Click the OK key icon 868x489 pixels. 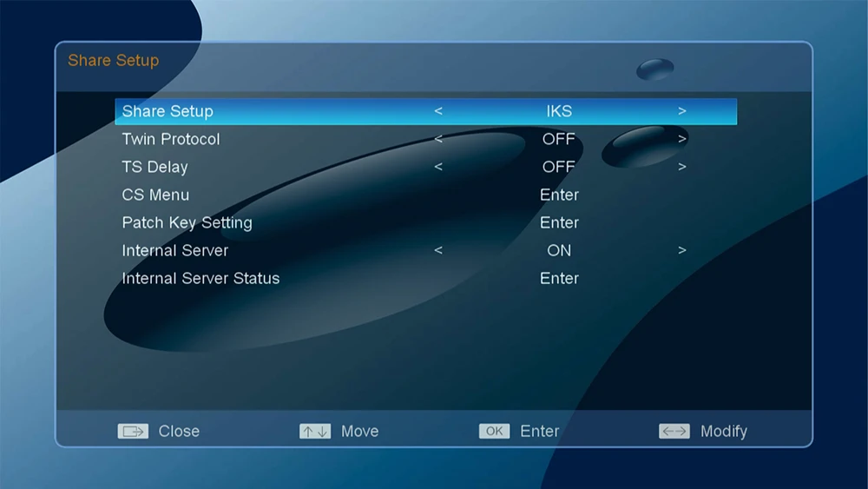point(495,431)
